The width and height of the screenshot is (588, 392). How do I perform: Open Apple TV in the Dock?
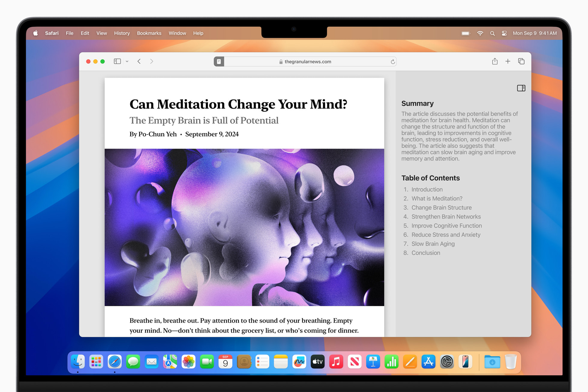coord(318,362)
